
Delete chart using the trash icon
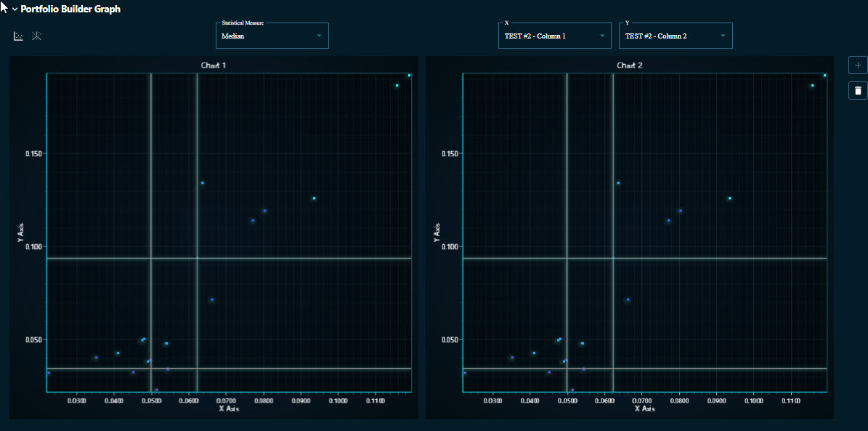click(x=858, y=90)
